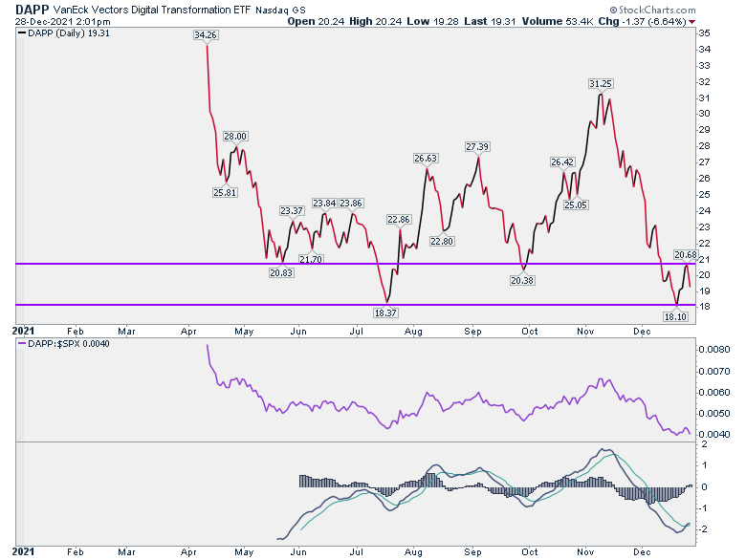Click the DAPP ticker symbol title

click(x=33, y=9)
